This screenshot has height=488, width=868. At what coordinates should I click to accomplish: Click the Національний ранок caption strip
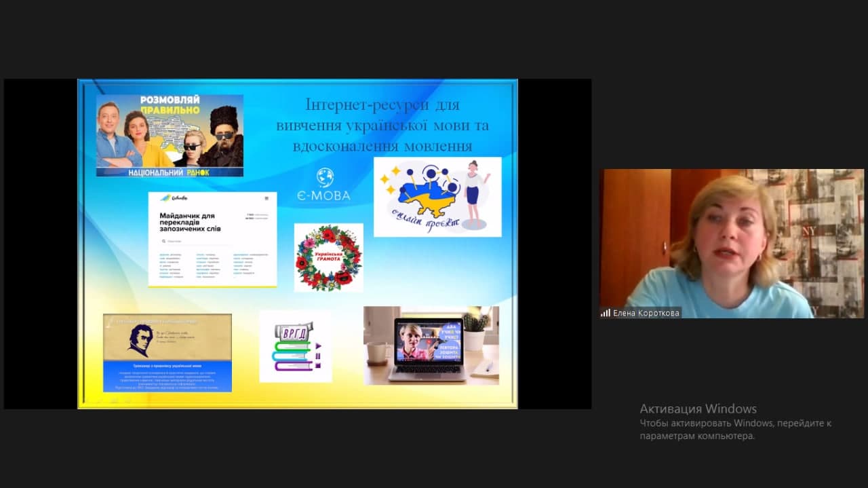point(170,172)
